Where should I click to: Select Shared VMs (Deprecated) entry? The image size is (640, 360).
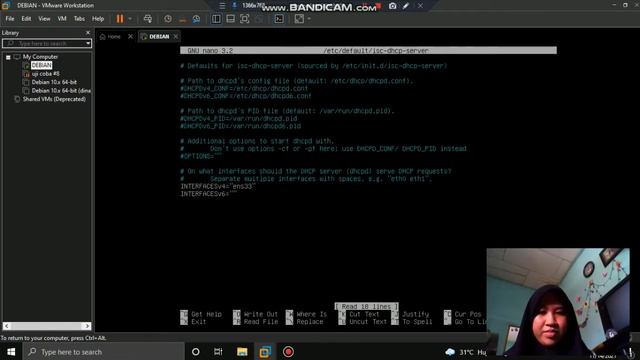[x=54, y=99]
